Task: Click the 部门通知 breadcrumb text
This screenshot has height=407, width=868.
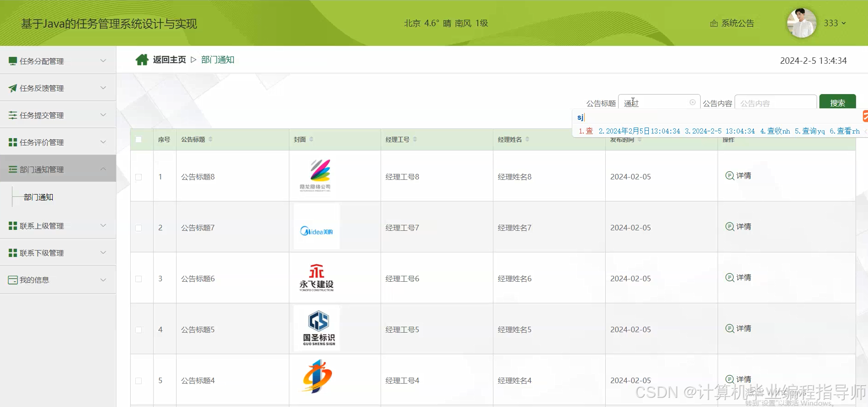Action: (x=218, y=60)
